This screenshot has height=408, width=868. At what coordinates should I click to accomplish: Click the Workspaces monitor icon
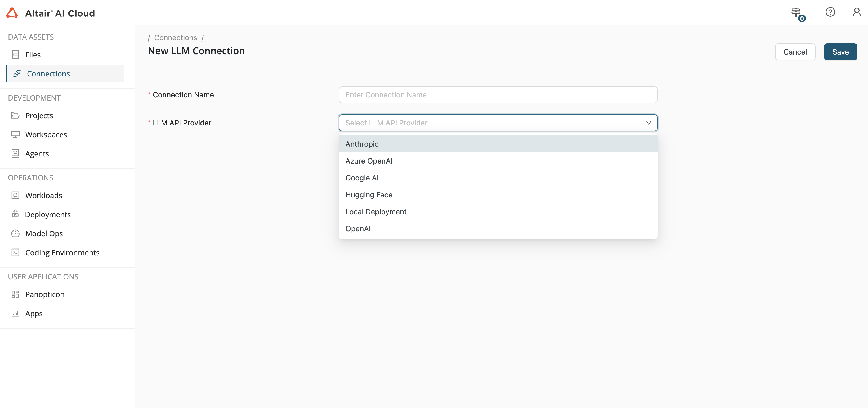pos(15,134)
